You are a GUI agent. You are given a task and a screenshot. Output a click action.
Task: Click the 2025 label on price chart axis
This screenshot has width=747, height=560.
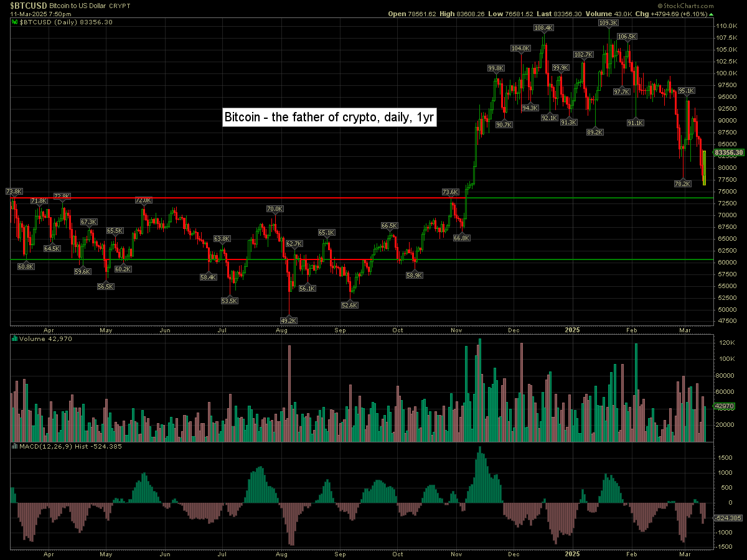pyautogui.click(x=571, y=330)
